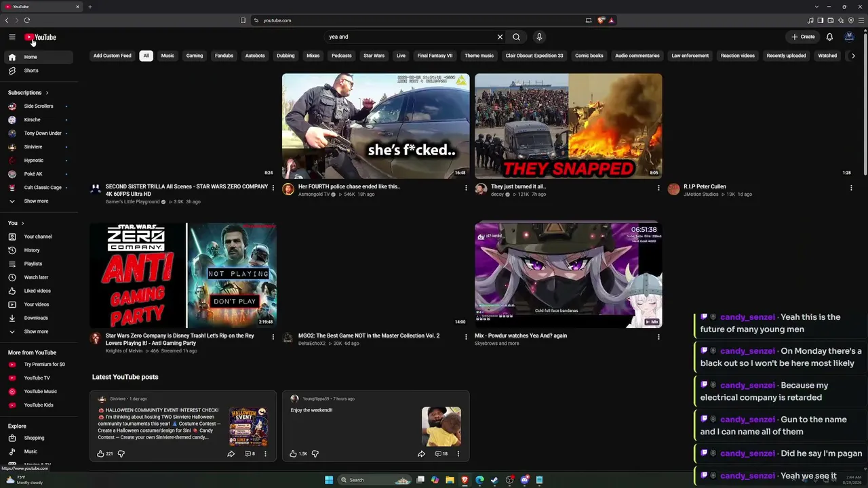Open Brave Rewards triangle icon
Viewport: 868px width, 488px height.
click(611, 20)
